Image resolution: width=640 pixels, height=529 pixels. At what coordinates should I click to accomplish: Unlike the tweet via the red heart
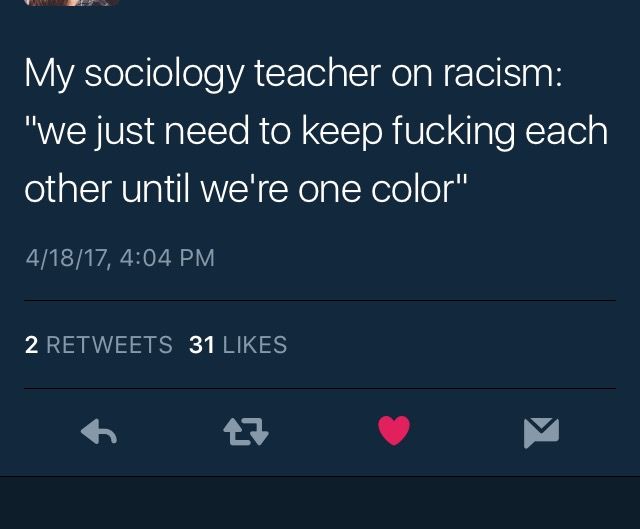coord(394,431)
